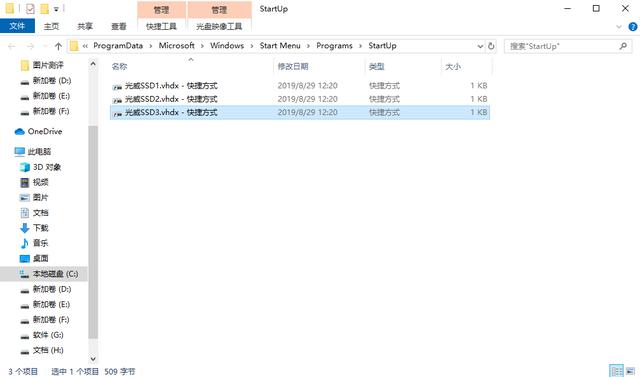Screen dimensions: 640x377
Task: Click the help question mark icon
Action: point(633,27)
